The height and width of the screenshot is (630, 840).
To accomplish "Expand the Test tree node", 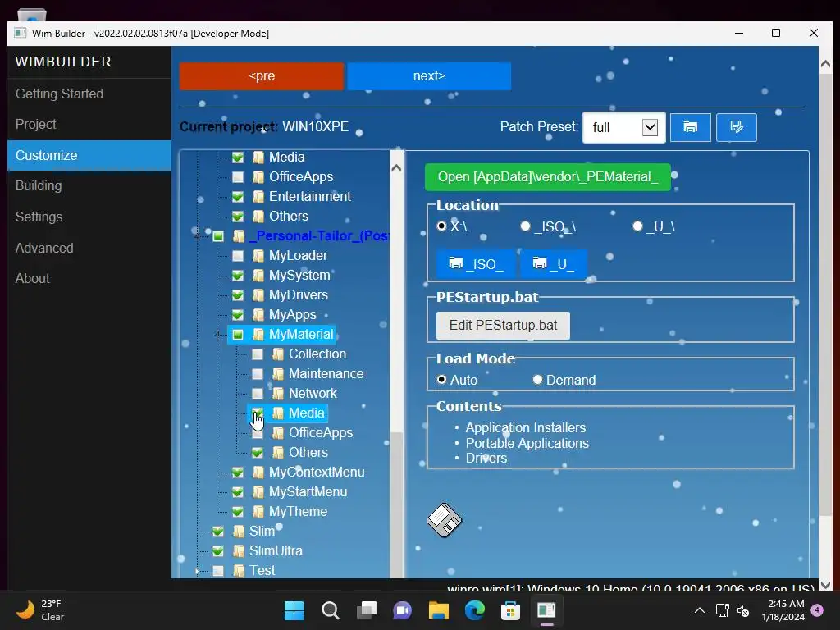I will tap(197, 571).
